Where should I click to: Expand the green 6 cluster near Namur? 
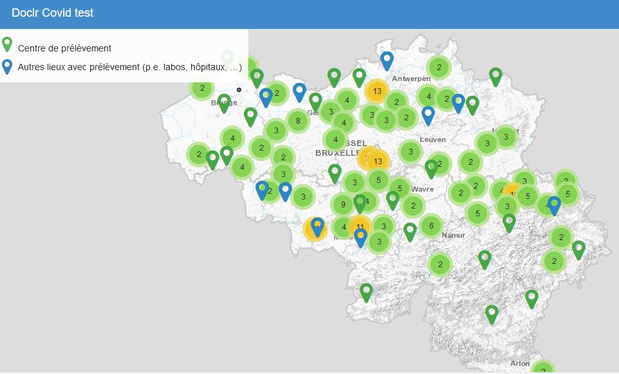(x=431, y=226)
